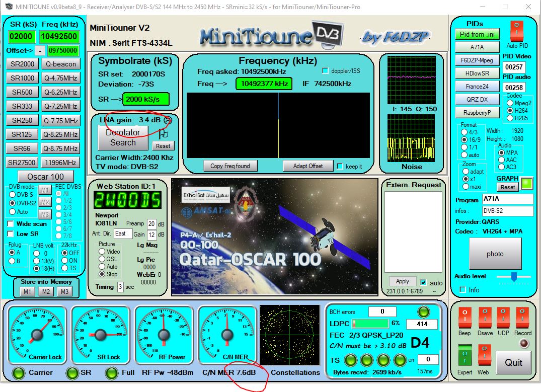Flip the Dsave red switch

click(485, 317)
